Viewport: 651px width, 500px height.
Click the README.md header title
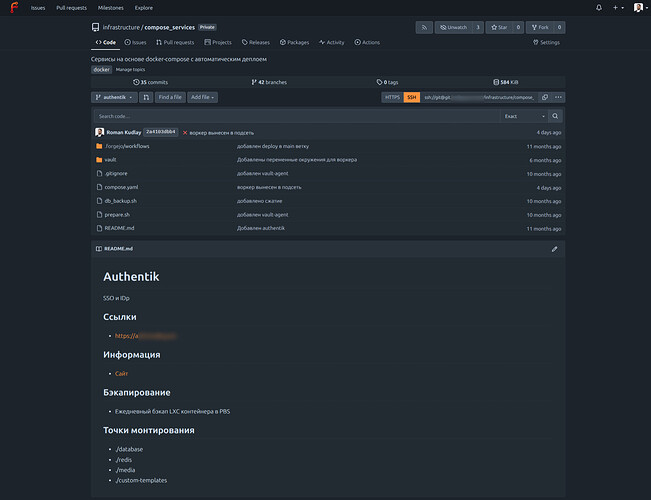[x=118, y=249]
